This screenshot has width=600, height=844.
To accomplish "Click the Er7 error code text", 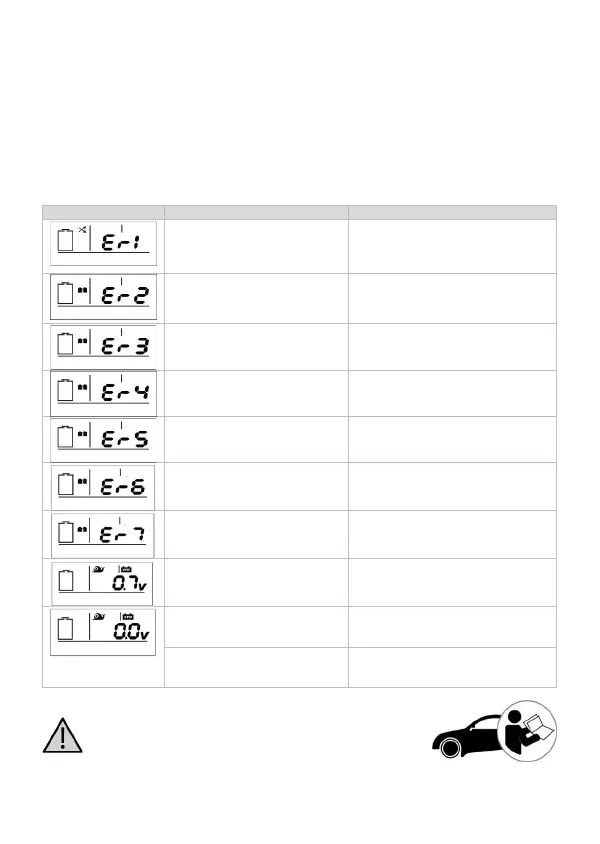I will pyautogui.click(x=124, y=535).
